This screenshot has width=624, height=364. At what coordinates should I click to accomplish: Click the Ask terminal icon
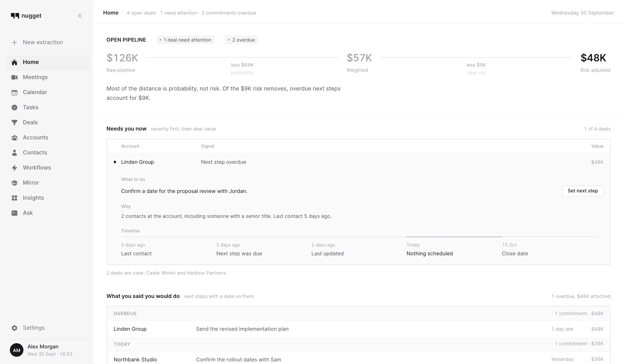pos(15,213)
